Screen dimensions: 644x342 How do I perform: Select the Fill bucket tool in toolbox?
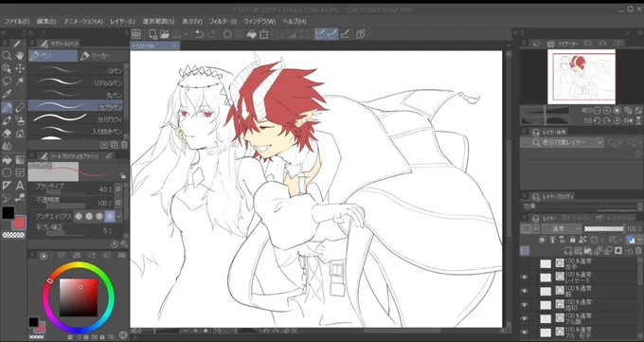click(7, 159)
